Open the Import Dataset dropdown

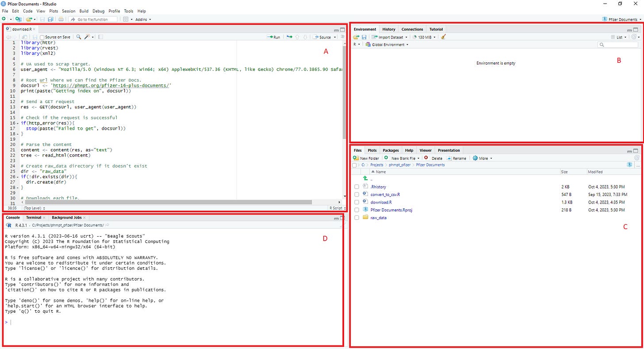point(389,37)
